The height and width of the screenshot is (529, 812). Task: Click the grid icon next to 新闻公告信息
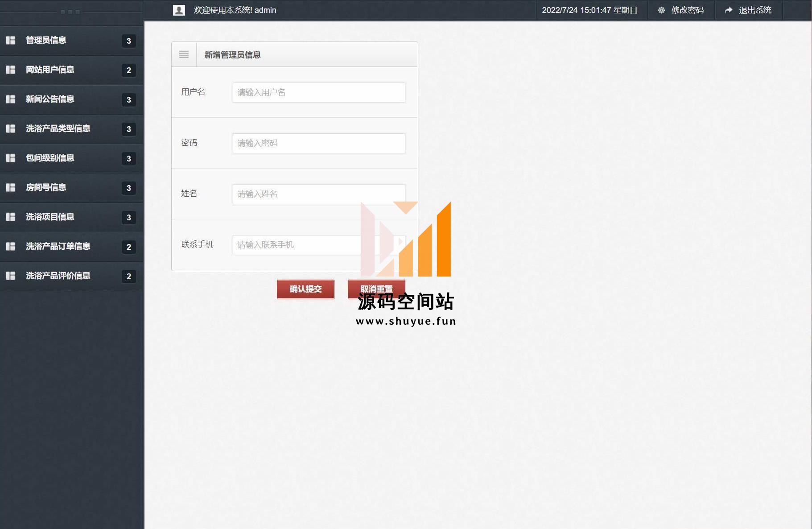(11, 99)
